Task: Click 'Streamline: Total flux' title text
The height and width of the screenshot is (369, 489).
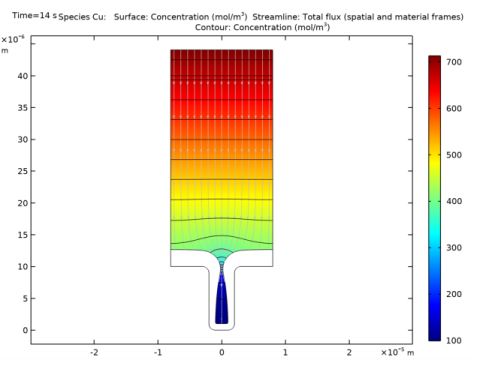Action: 297,17
